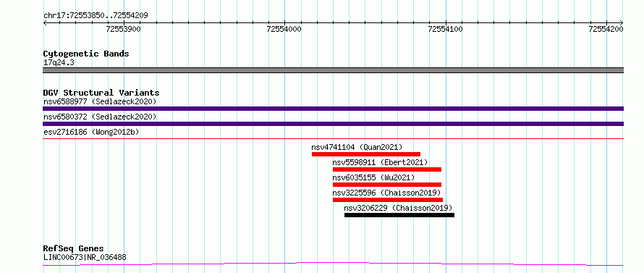644x273 pixels.
Task: Select the black bar for nsv3206229
Action: pos(399,215)
